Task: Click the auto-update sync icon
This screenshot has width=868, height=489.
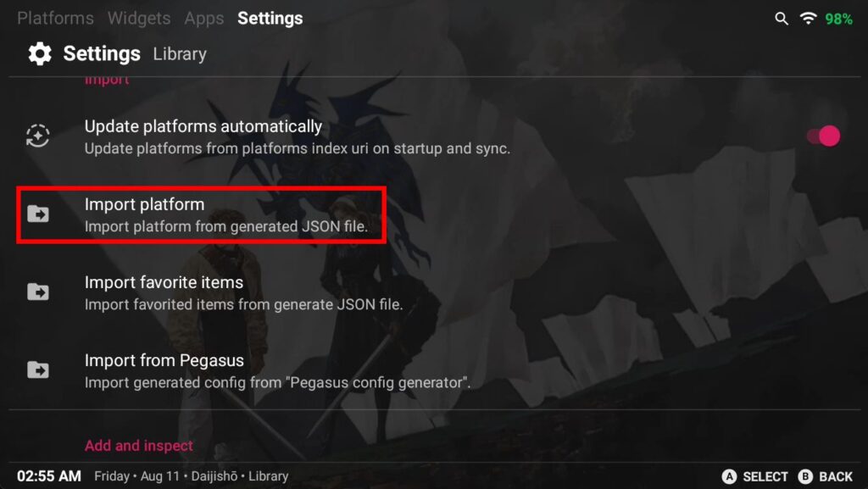Action: [38, 136]
